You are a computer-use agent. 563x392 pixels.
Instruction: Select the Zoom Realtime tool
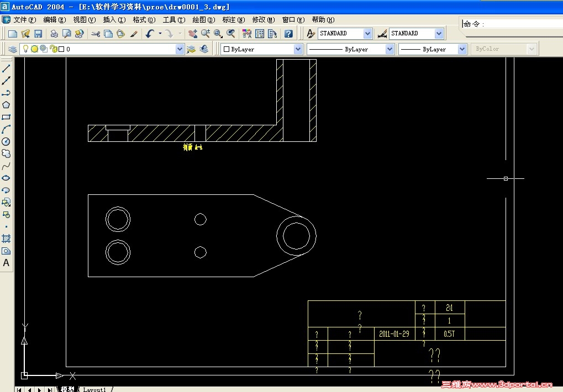206,34
